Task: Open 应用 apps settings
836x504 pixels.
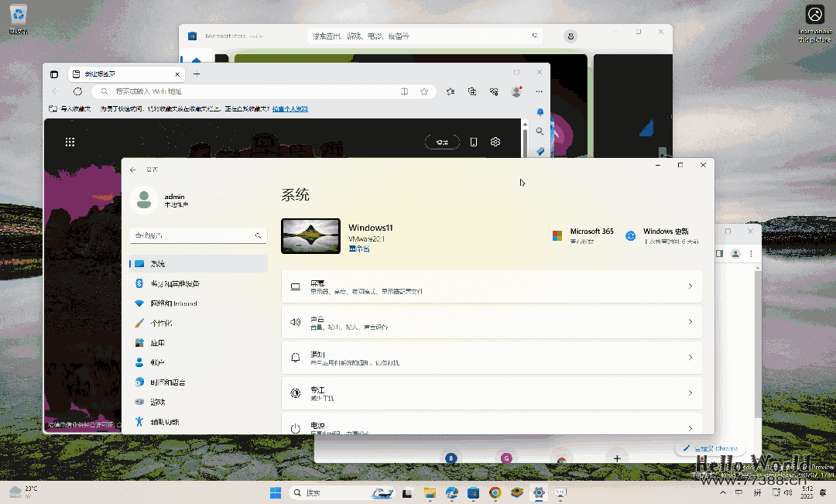Action: [x=197, y=342]
